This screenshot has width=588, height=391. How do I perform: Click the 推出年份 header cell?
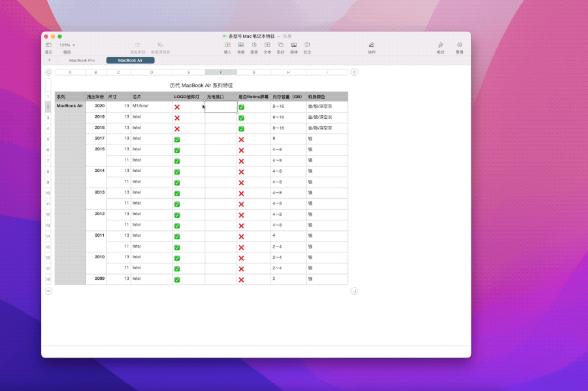(x=96, y=96)
